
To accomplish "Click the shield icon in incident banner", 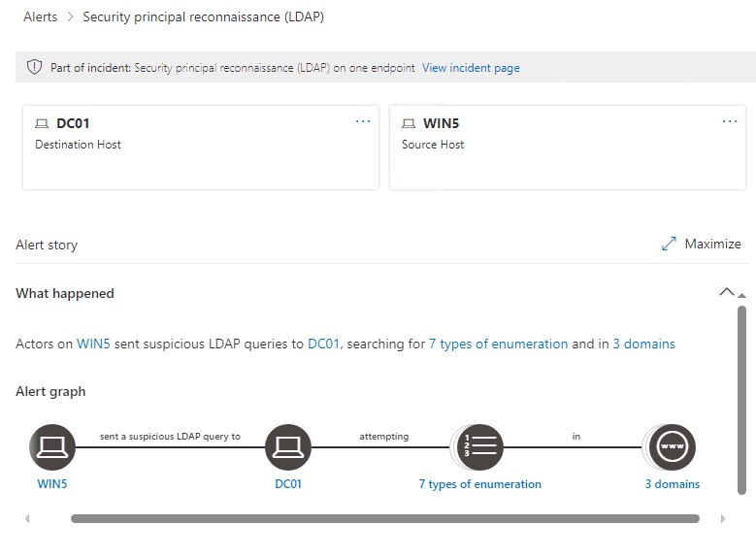I will [34, 68].
